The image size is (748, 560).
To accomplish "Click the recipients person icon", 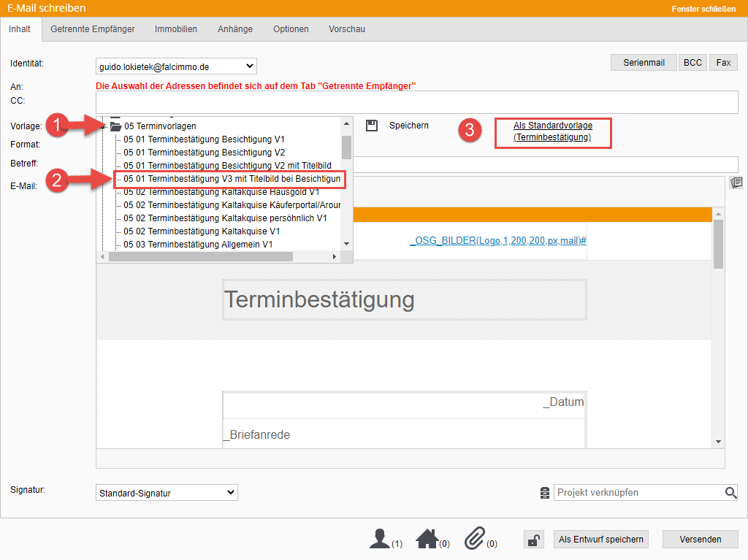I will (x=380, y=539).
